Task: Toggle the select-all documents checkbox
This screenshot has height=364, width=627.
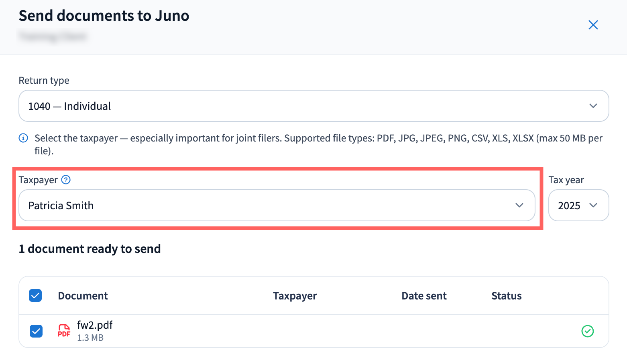Action: 35,296
